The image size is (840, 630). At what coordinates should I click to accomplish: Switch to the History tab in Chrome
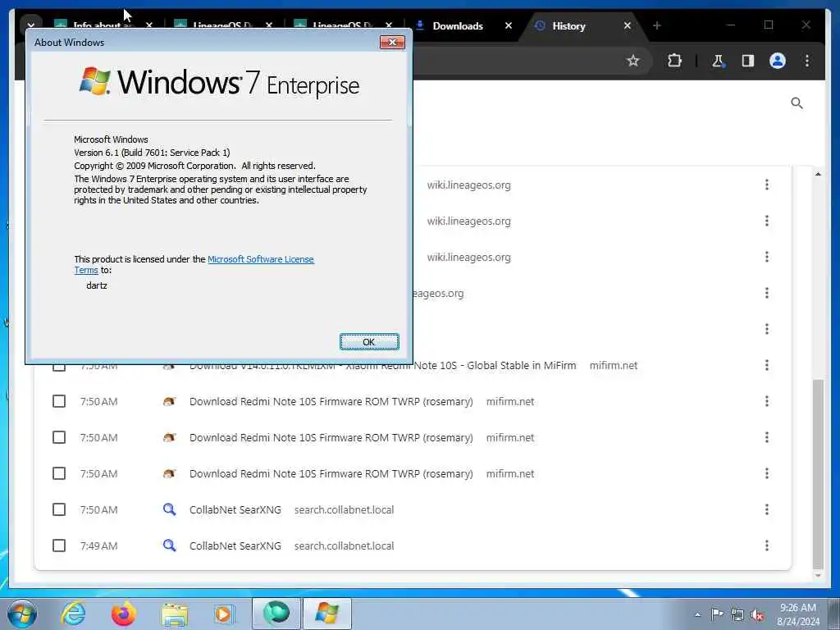pyautogui.click(x=569, y=25)
